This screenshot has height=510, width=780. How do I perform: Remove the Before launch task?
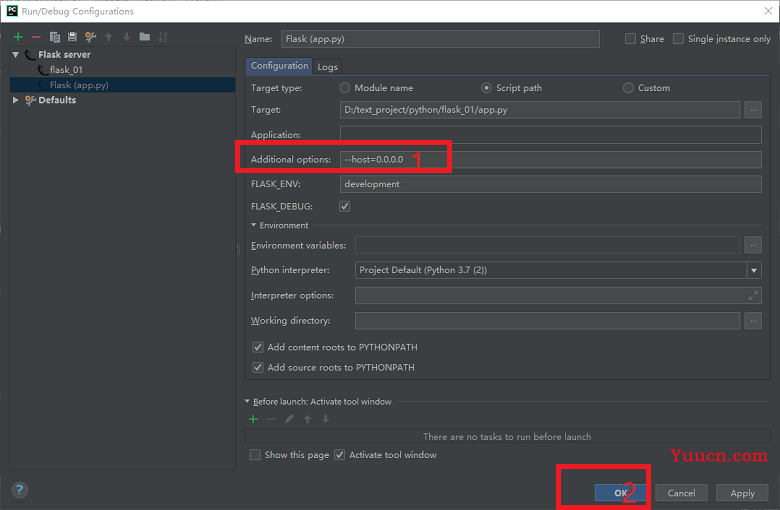[271, 419]
